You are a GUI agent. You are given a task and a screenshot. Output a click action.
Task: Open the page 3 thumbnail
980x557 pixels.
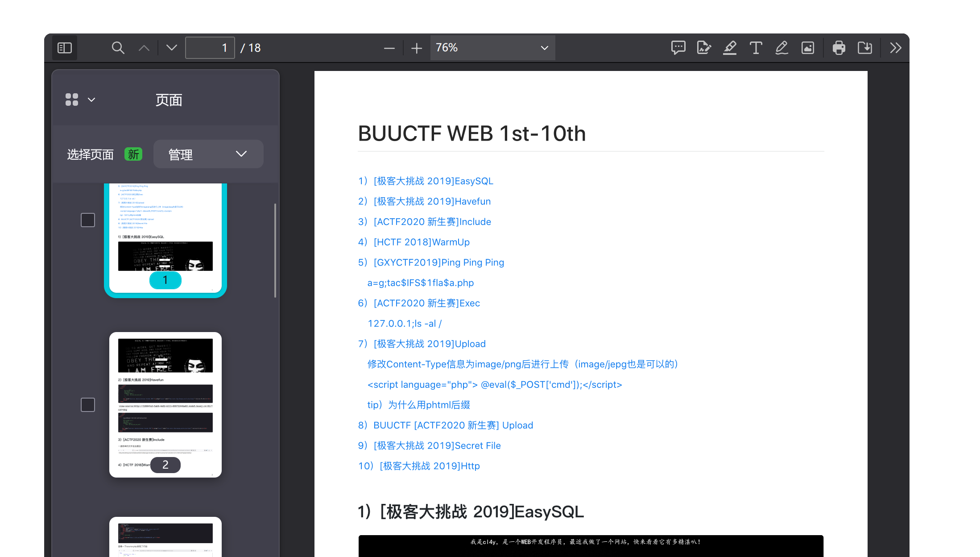click(165, 537)
